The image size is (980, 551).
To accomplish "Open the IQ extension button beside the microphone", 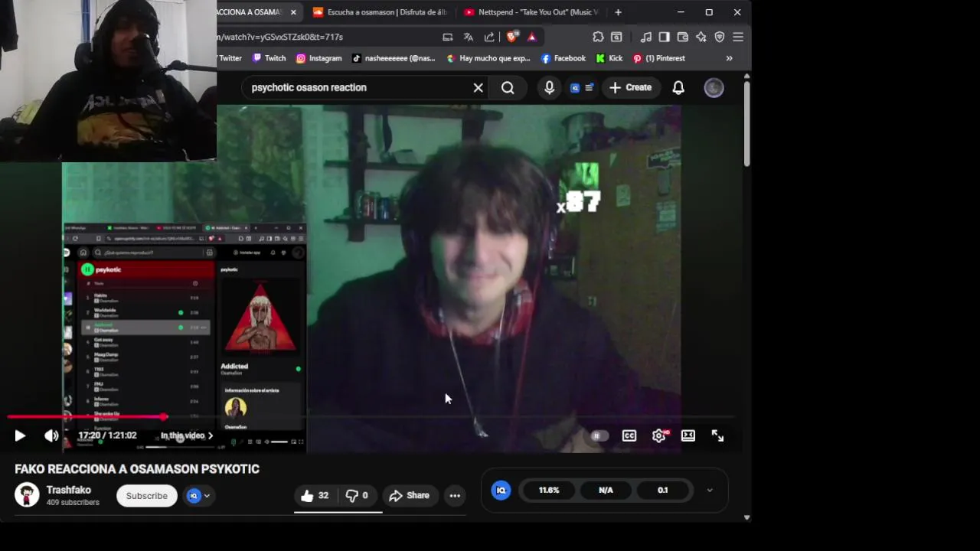I will pos(582,88).
